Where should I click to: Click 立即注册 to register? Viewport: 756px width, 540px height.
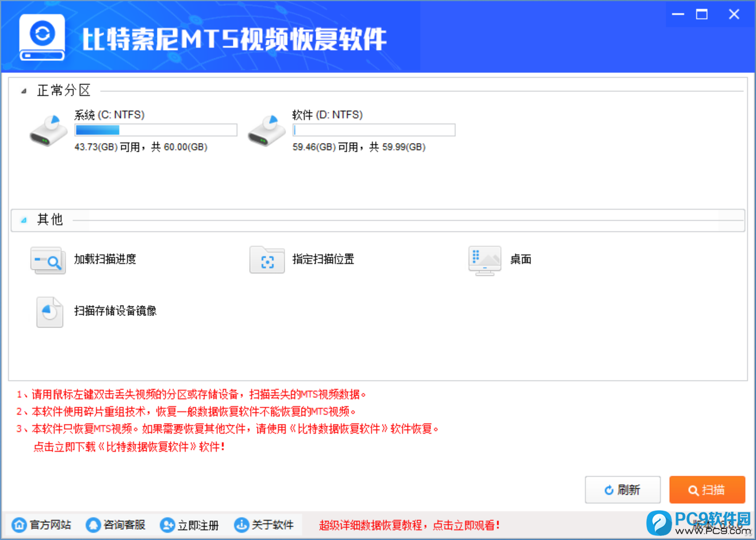click(x=189, y=524)
